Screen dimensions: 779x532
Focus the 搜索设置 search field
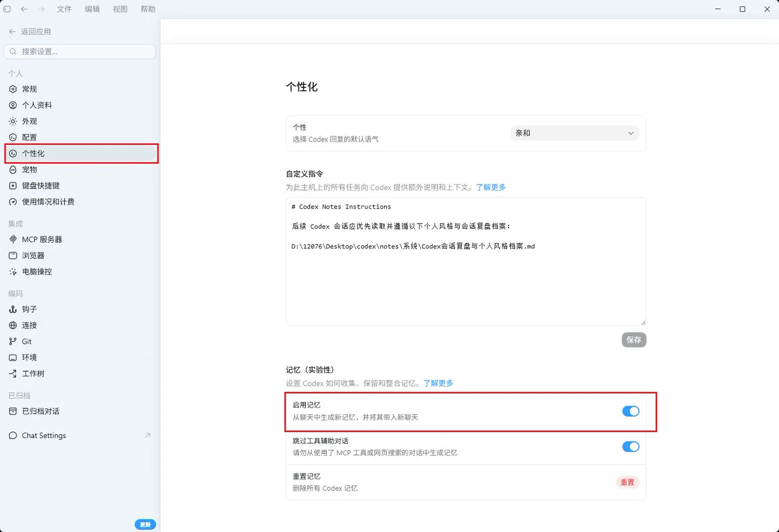(x=80, y=51)
